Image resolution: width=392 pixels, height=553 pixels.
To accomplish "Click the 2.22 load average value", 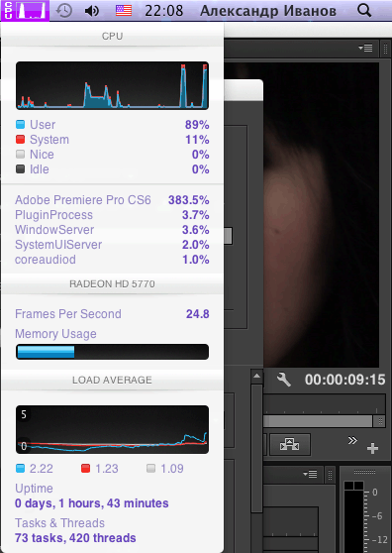I will 42,469.
